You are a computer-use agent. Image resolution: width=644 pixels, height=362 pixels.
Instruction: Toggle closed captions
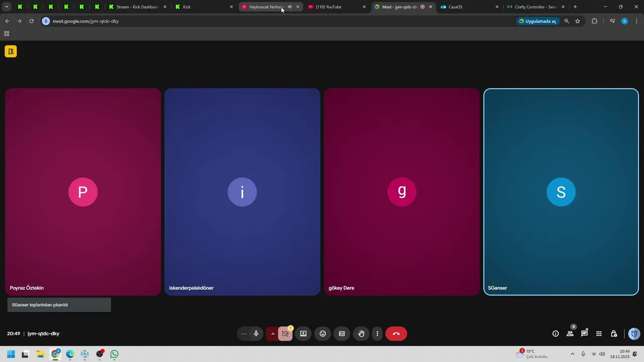(342, 334)
